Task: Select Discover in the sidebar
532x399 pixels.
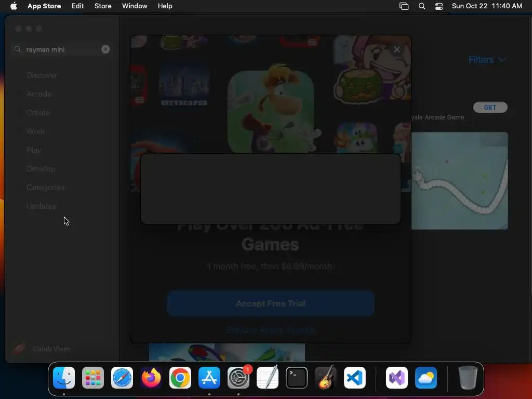Action: 42,75
